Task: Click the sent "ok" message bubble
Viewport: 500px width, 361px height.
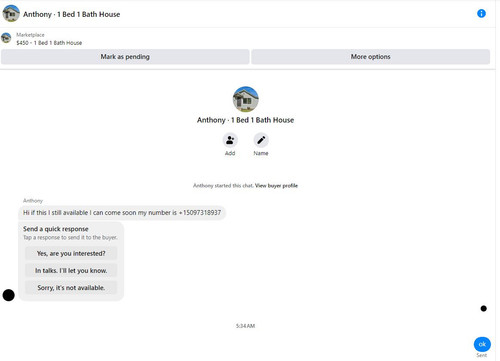Action: [x=482, y=344]
